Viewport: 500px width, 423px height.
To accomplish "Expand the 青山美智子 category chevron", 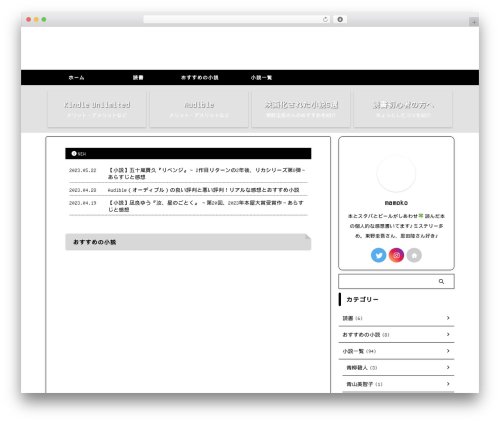I will coord(448,384).
